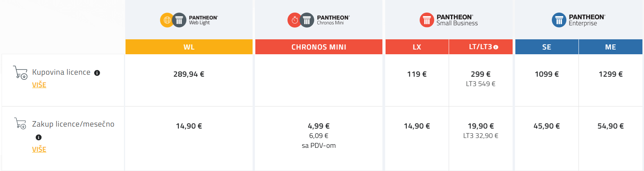Select the CHRONOS MINI column header
Viewport: 644px width, 171px height.
coord(318,47)
